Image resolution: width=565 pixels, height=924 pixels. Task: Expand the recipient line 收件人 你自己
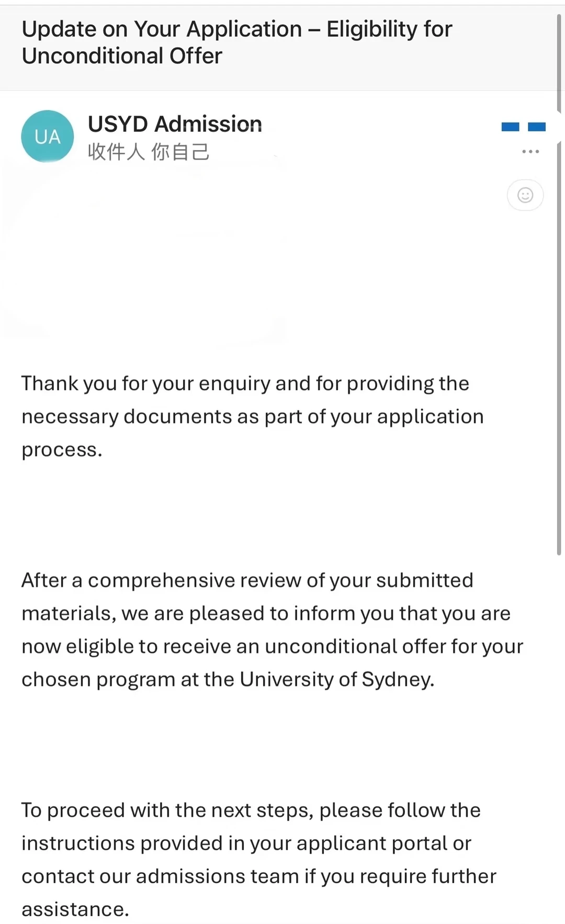(149, 152)
